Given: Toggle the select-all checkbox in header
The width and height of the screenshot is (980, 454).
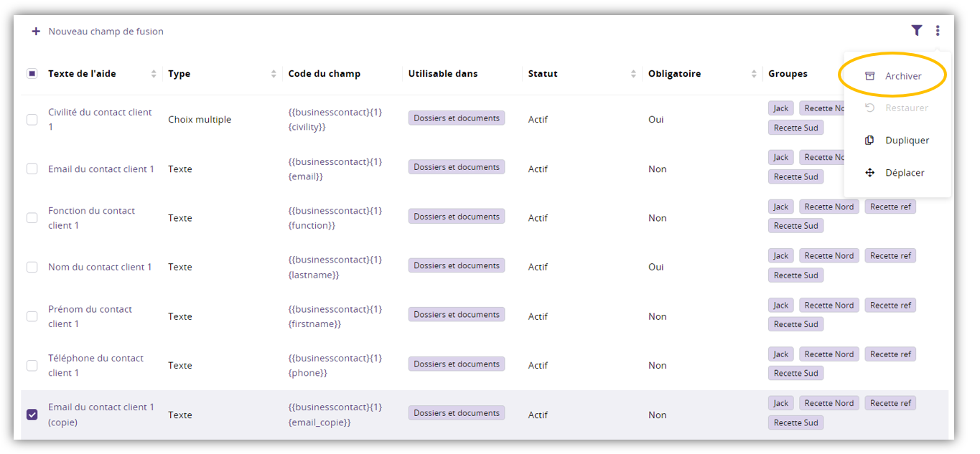Looking at the screenshot, I should click(32, 74).
